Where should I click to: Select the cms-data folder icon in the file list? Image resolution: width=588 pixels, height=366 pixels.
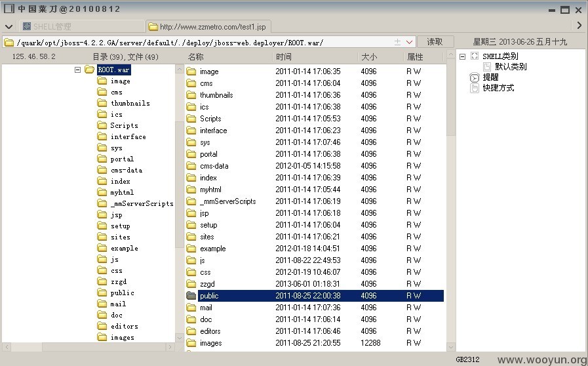[191, 166]
